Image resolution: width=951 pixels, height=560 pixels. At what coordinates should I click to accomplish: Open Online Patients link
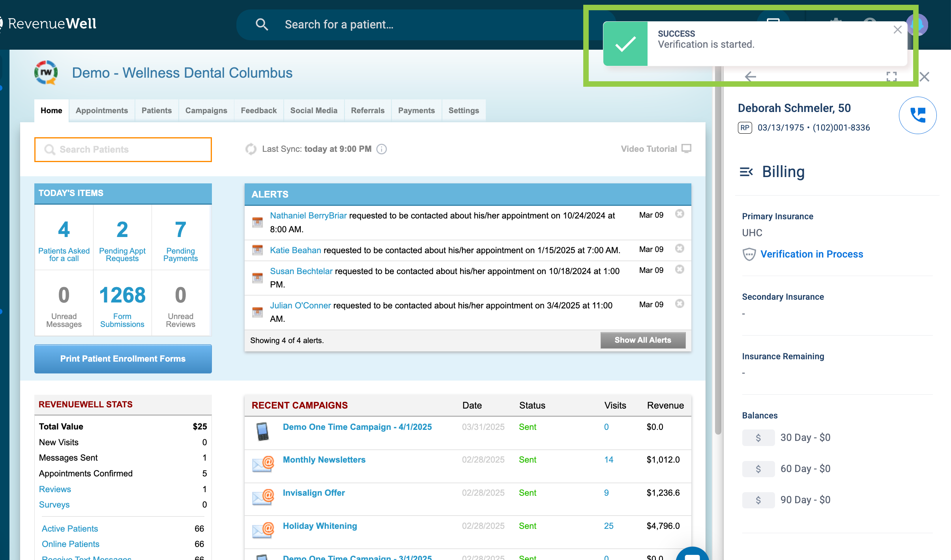71,544
